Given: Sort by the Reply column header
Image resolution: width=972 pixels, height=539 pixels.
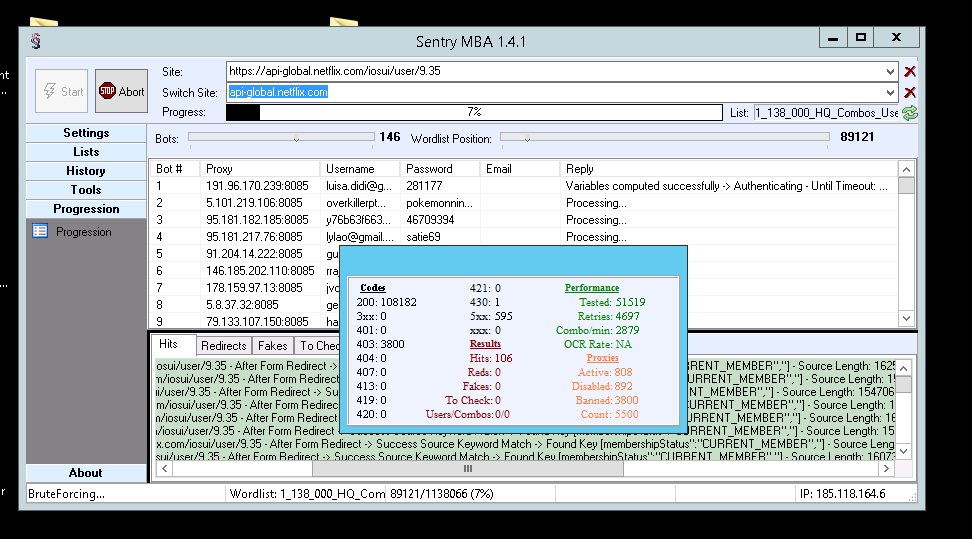Looking at the screenshot, I should (728, 169).
